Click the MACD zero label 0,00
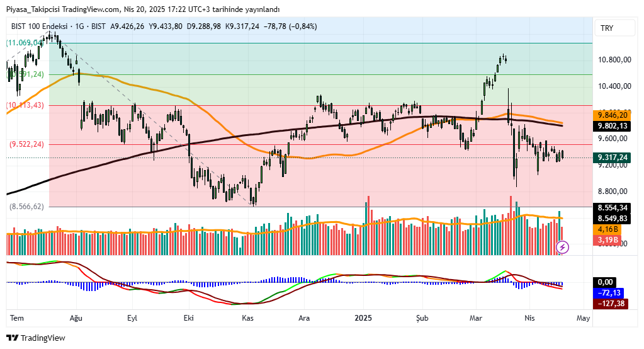 pyautogui.click(x=605, y=282)
